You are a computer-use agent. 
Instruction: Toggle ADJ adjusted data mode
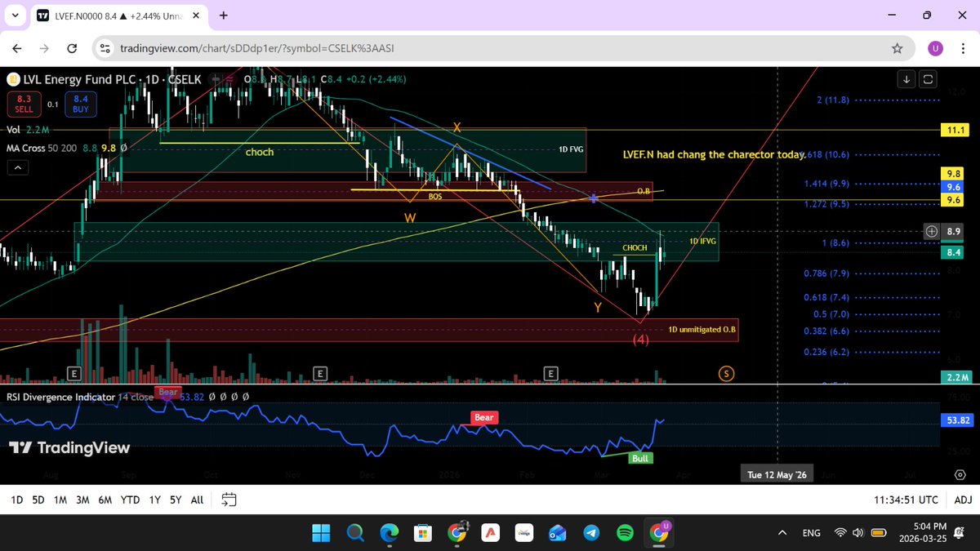point(962,499)
